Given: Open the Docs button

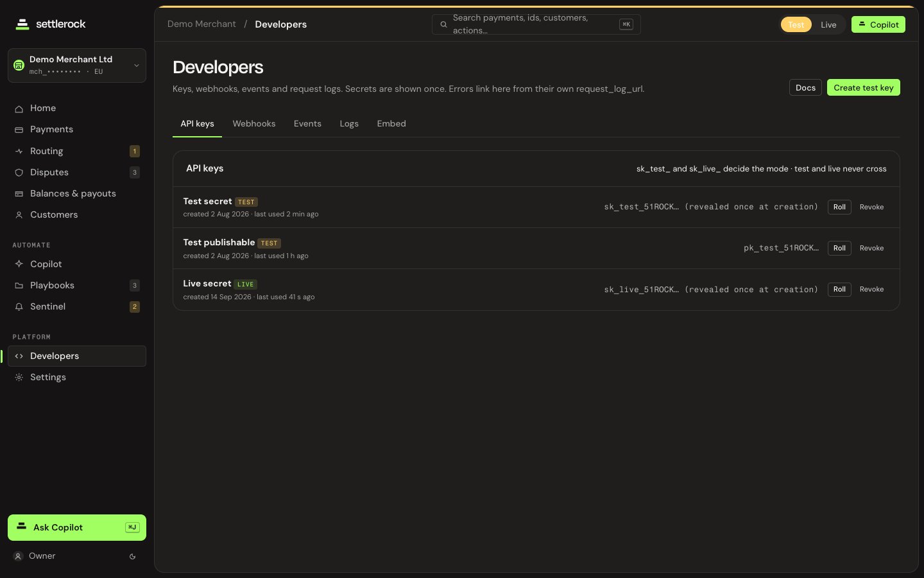Looking at the screenshot, I should (805, 88).
